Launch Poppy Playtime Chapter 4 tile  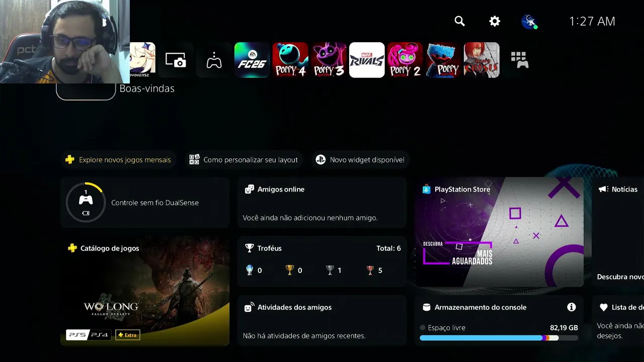[290, 60]
